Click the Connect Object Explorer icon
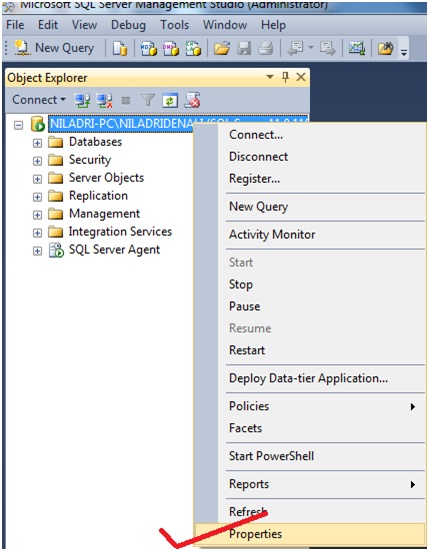Viewport: 429px width, 551px height. click(82, 101)
